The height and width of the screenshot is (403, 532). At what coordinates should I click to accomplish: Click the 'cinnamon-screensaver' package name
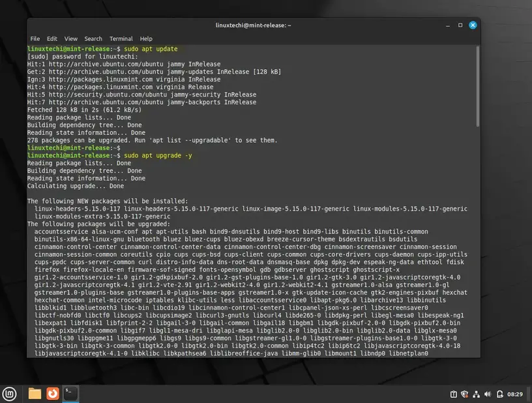(x=360, y=247)
